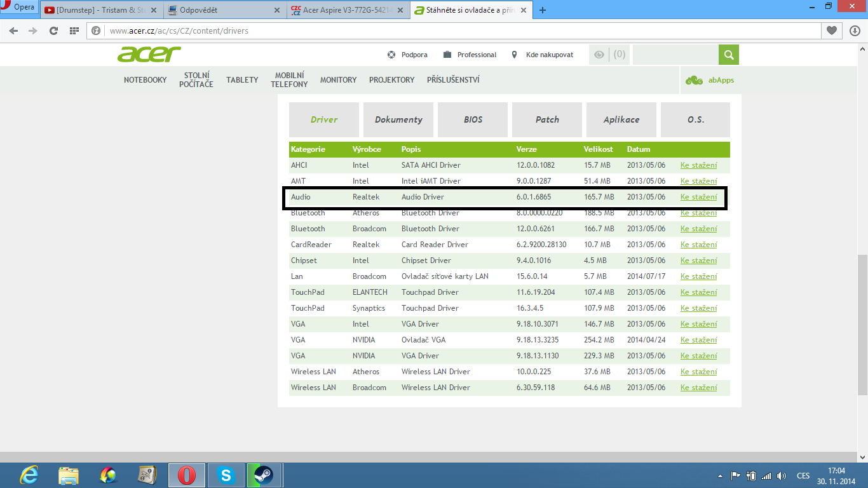
Task: Open the NOTEBOOKY menu
Action: (x=146, y=80)
